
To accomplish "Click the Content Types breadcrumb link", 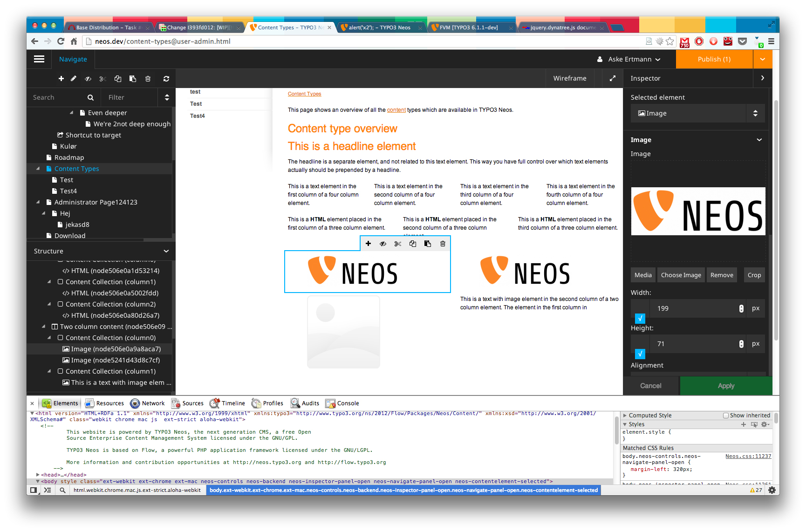I will point(304,94).
